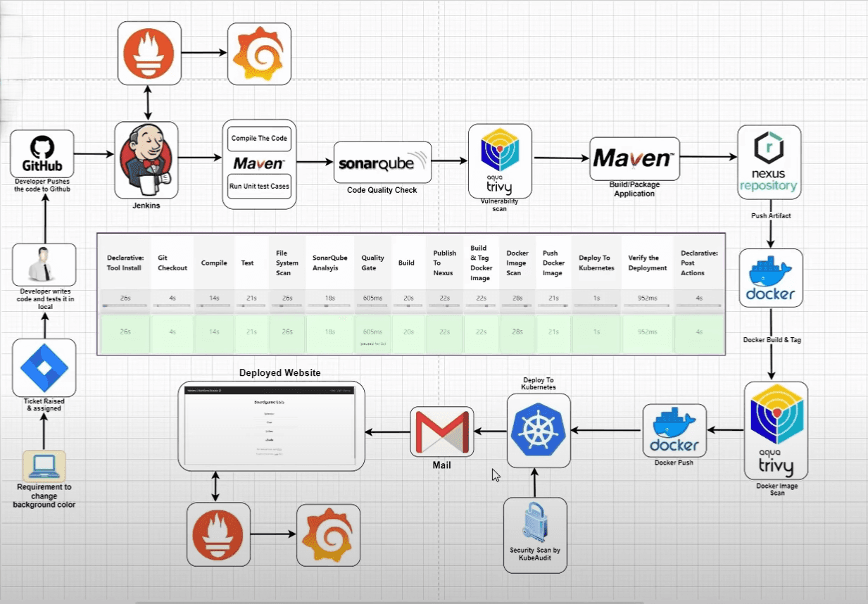Click the Maven Build/Package Application logo

[634, 159]
